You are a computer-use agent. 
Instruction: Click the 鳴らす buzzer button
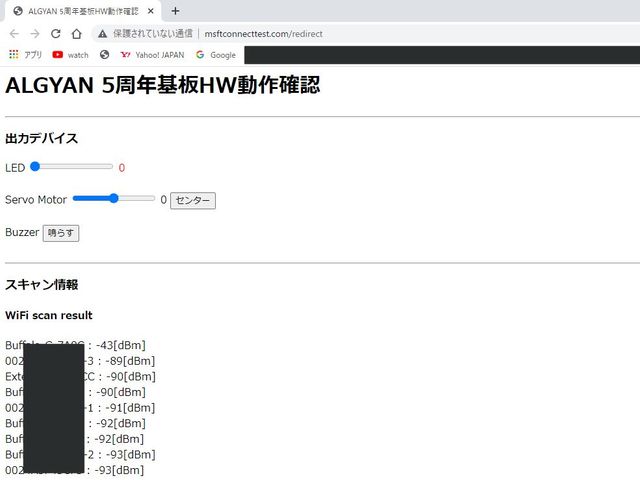coord(61,233)
